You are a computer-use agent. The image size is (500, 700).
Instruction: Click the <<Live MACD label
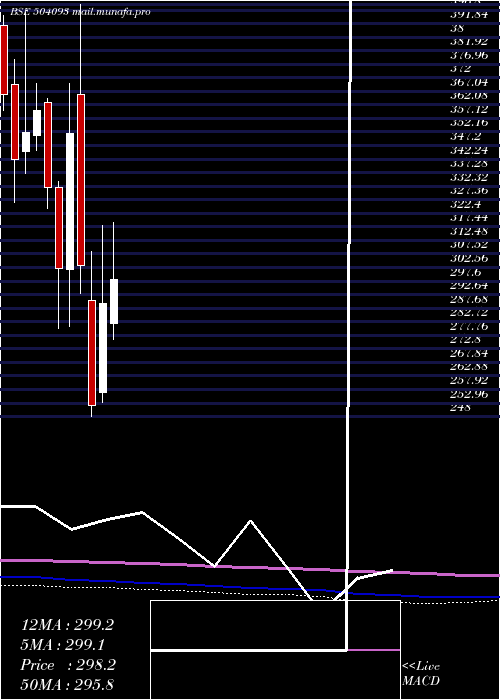tap(421, 674)
